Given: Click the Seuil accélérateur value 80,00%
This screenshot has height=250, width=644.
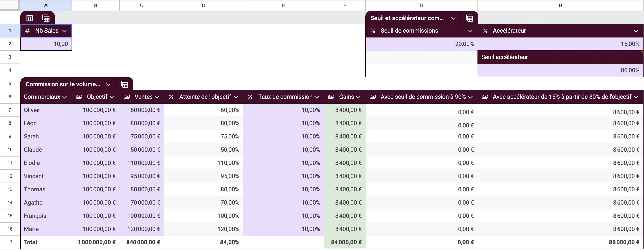Looking at the screenshot, I should click(560, 70).
